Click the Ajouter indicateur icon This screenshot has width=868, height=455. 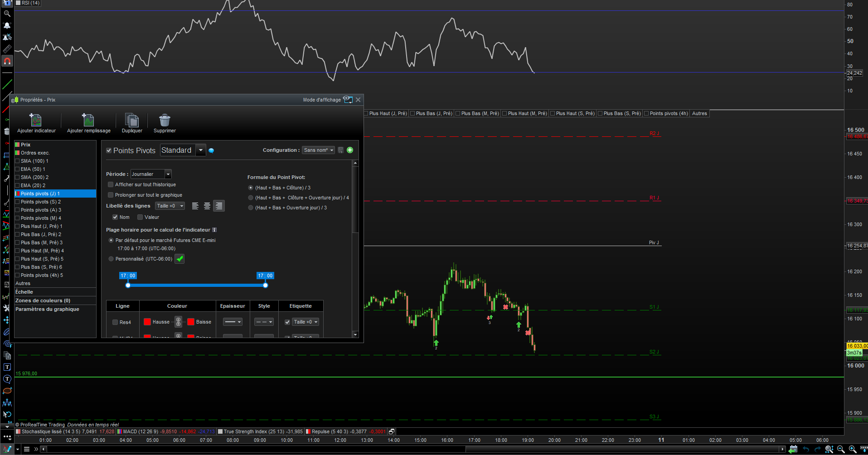coord(36,121)
